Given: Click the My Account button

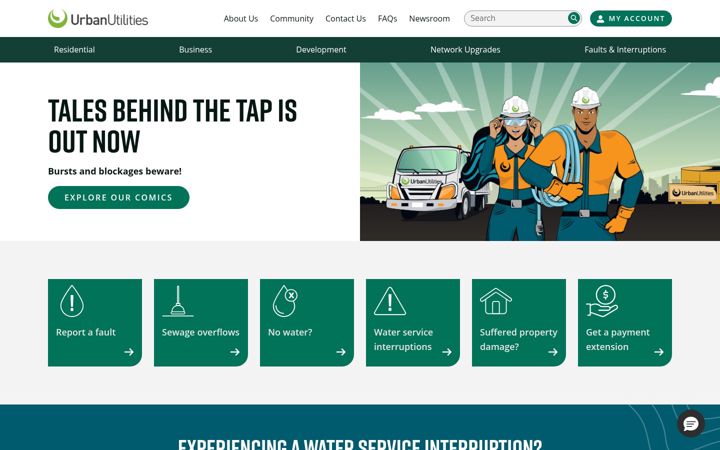Looking at the screenshot, I should (x=631, y=18).
